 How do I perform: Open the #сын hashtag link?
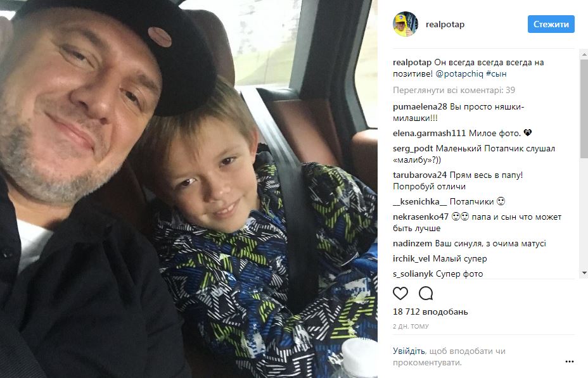[496, 74]
